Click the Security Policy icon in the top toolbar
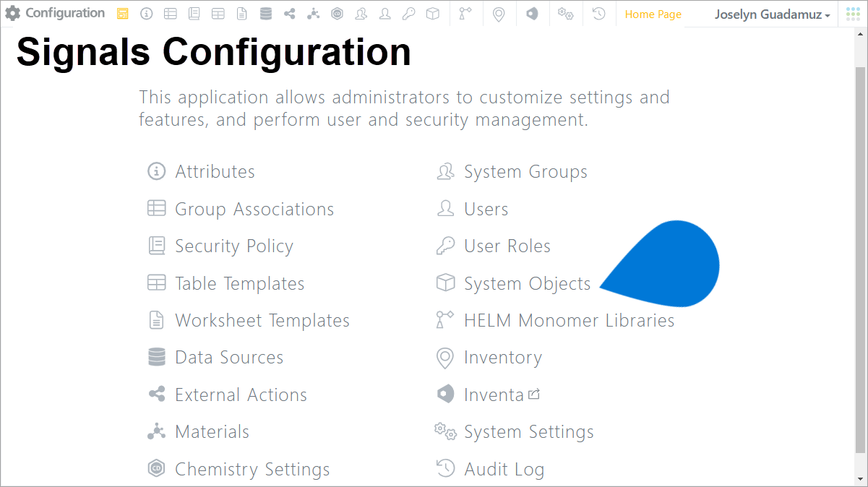868x487 pixels. coord(194,14)
